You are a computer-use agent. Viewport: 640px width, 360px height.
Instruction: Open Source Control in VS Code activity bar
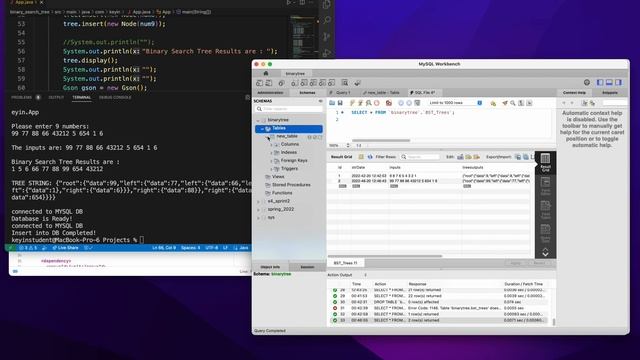(327, 36)
